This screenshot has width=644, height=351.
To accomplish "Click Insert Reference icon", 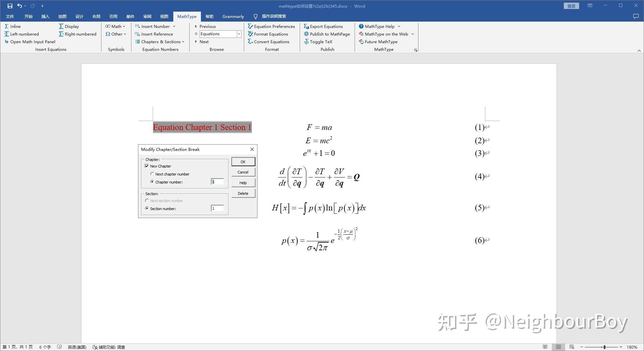I will coord(137,34).
